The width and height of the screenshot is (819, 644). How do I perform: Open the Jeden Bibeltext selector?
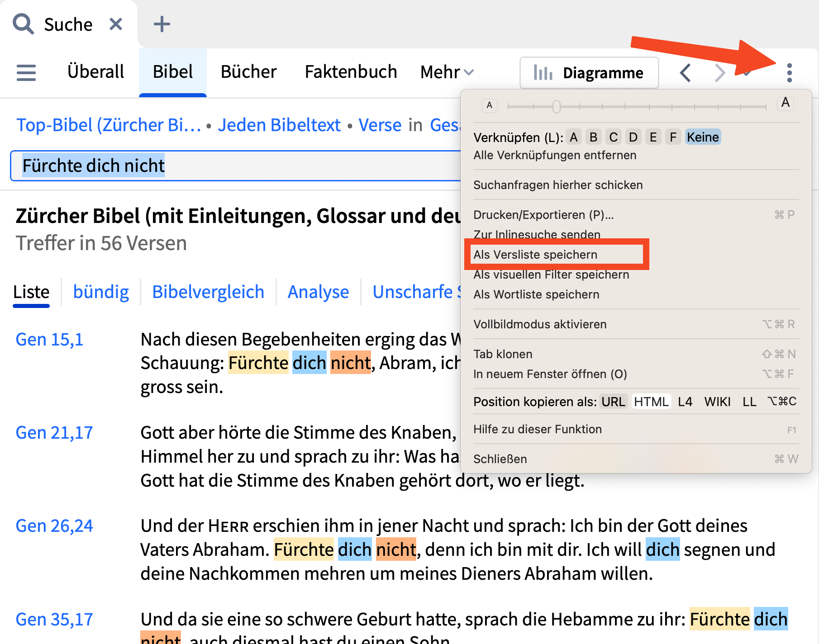pyautogui.click(x=279, y=125)
